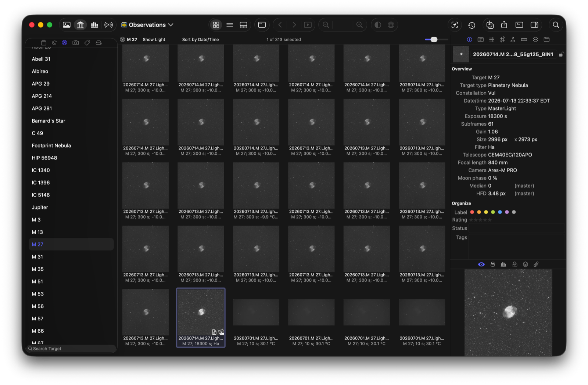Select the Info inspector tab
The height and width of the screenshot is (385, 588).
tap(470, 39)
